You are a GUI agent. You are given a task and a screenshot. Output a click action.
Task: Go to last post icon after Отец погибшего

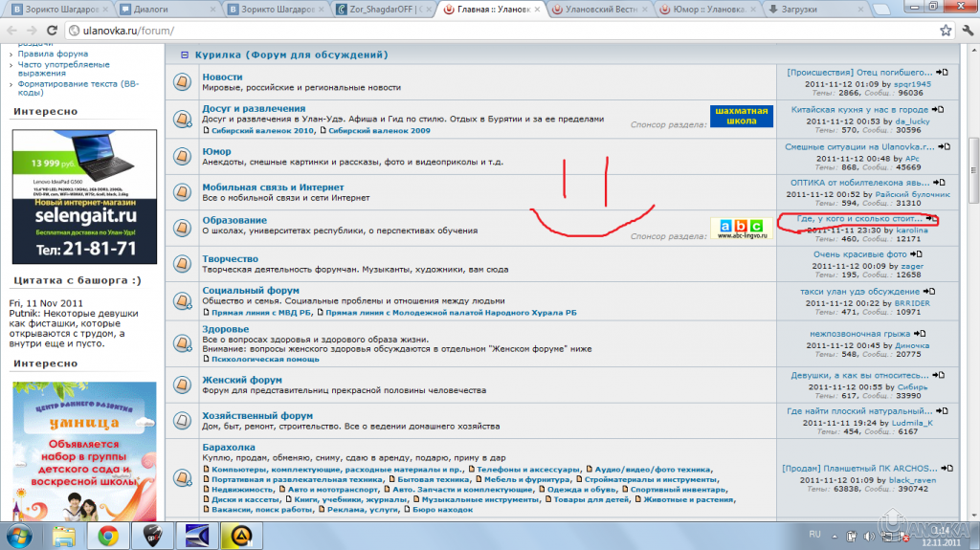942,73
